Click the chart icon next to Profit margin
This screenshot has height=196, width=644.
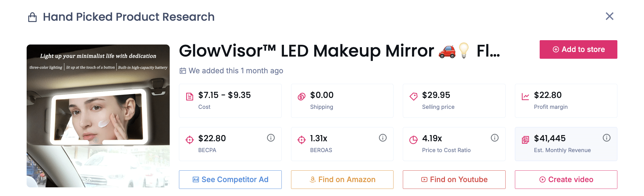tap(526, 96)
